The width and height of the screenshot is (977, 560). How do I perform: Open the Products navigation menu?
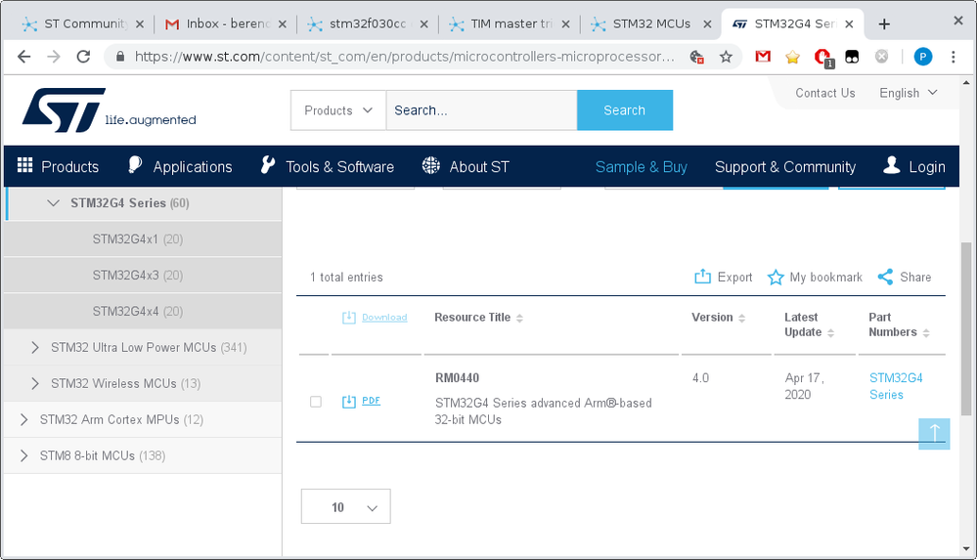coord(58,166)
